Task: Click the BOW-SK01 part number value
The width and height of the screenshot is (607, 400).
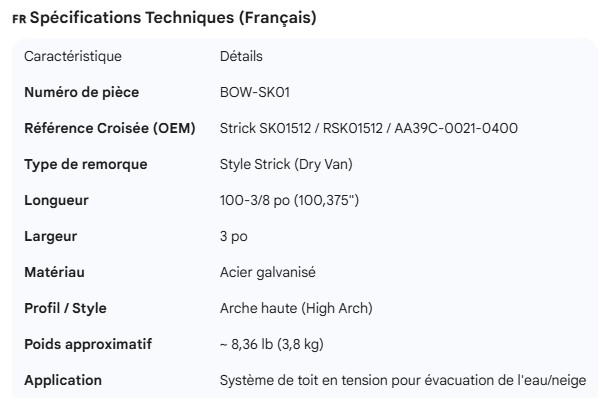Action: pos(254,92)
